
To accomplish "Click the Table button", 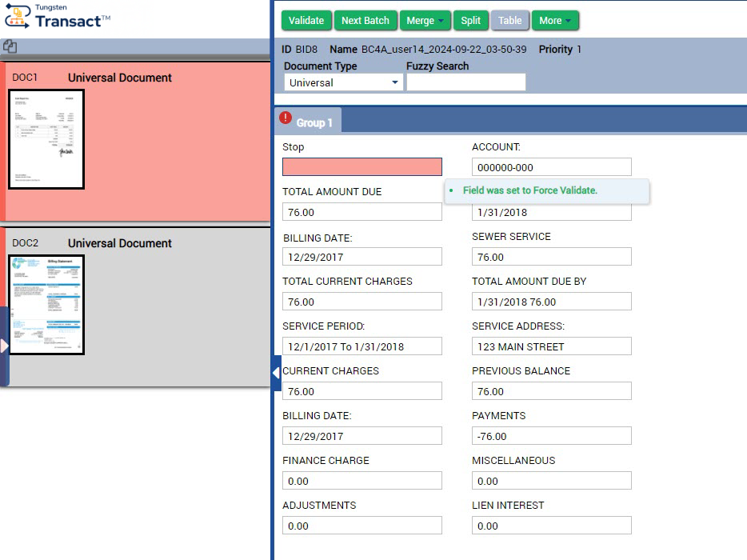I will pos(509,21).
